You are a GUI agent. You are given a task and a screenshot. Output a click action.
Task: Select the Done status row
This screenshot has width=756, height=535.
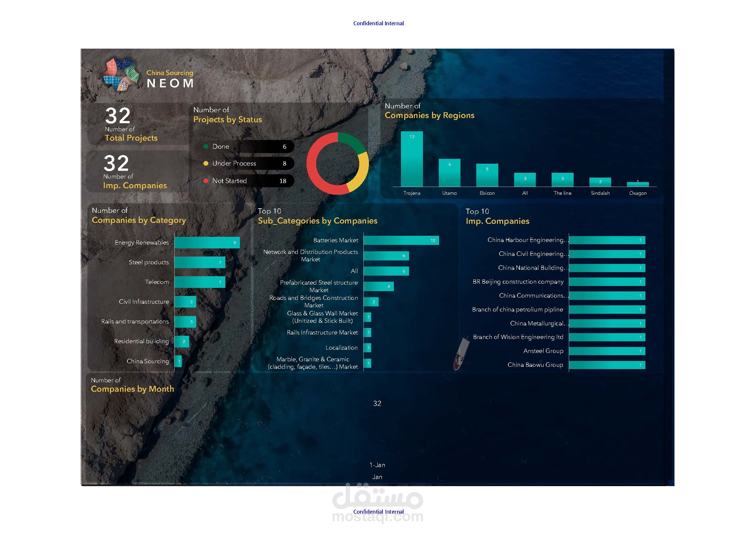coord(247,147)
